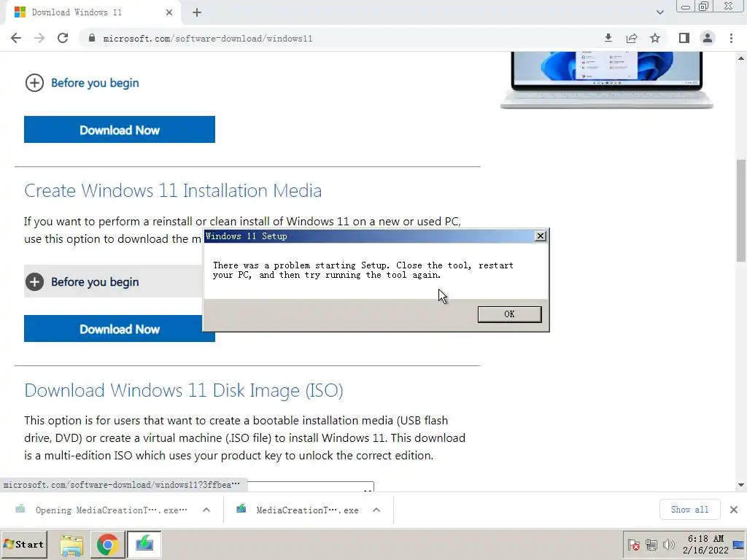Open the tab search chevron
The image size is (747, 560).
coord(659,12)
